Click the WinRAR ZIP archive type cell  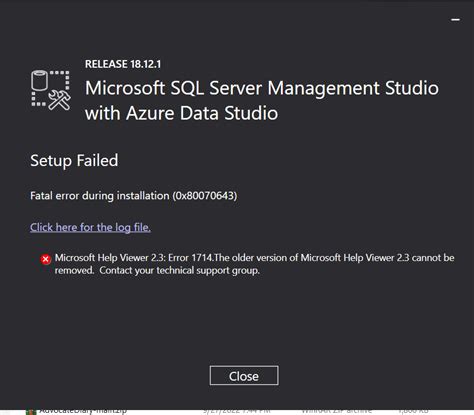pos(337,411)
